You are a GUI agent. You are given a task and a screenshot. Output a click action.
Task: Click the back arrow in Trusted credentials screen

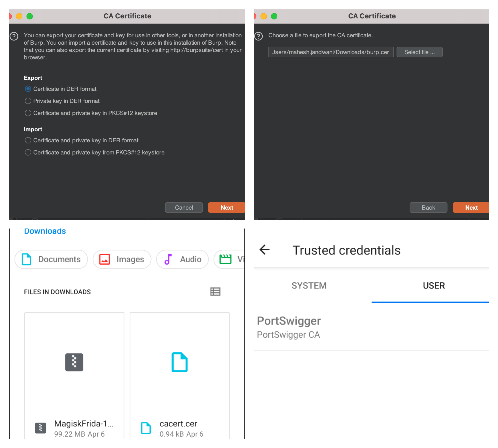tap(264, 250)
